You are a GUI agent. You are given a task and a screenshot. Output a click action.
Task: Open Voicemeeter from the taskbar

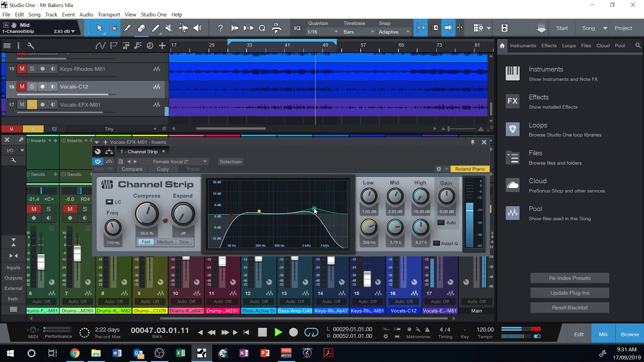click(286, 353)
